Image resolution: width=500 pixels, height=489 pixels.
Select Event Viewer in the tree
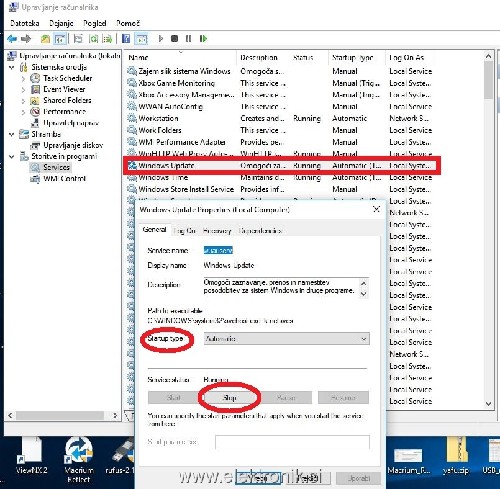click(64, 89)
